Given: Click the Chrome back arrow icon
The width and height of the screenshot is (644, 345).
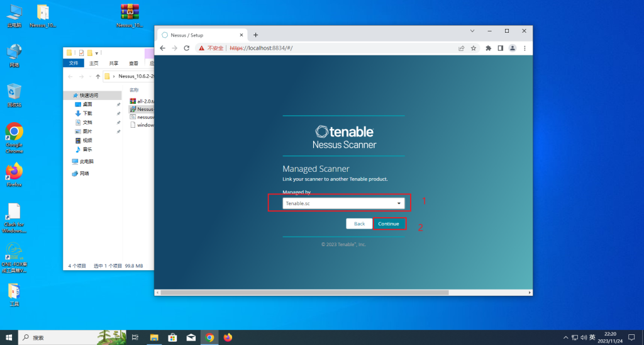Looking at the screenshot, I should point(162,48).
